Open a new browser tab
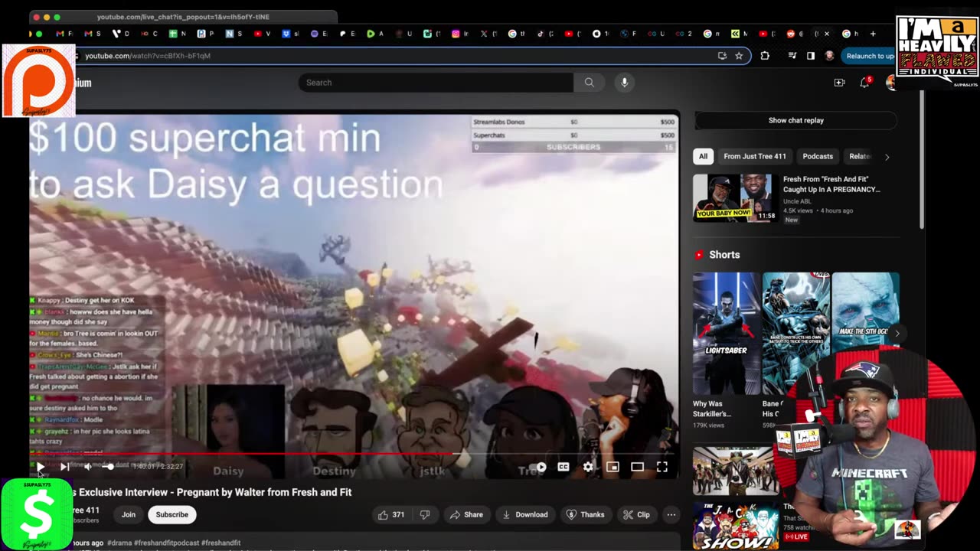Screen dimensions: 980x551 coord(873,34)
